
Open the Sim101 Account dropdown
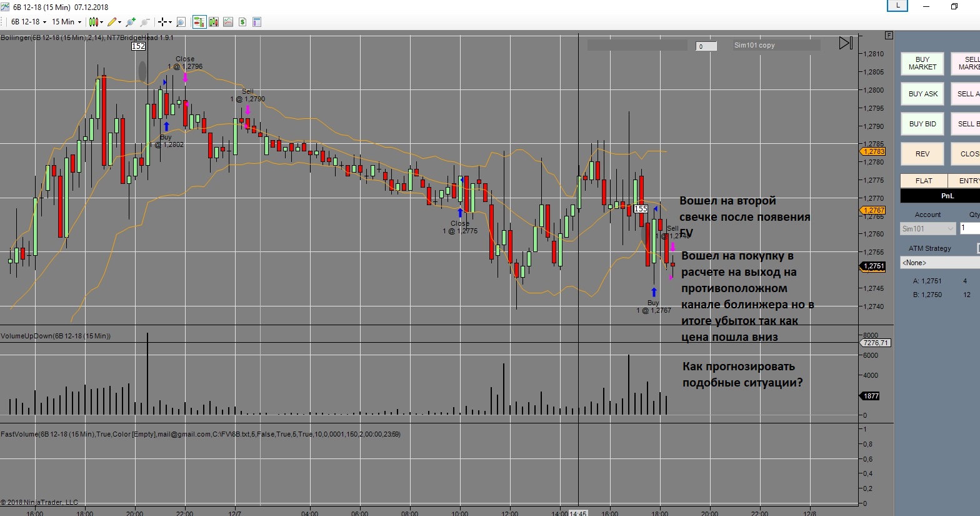pos(928,229)
